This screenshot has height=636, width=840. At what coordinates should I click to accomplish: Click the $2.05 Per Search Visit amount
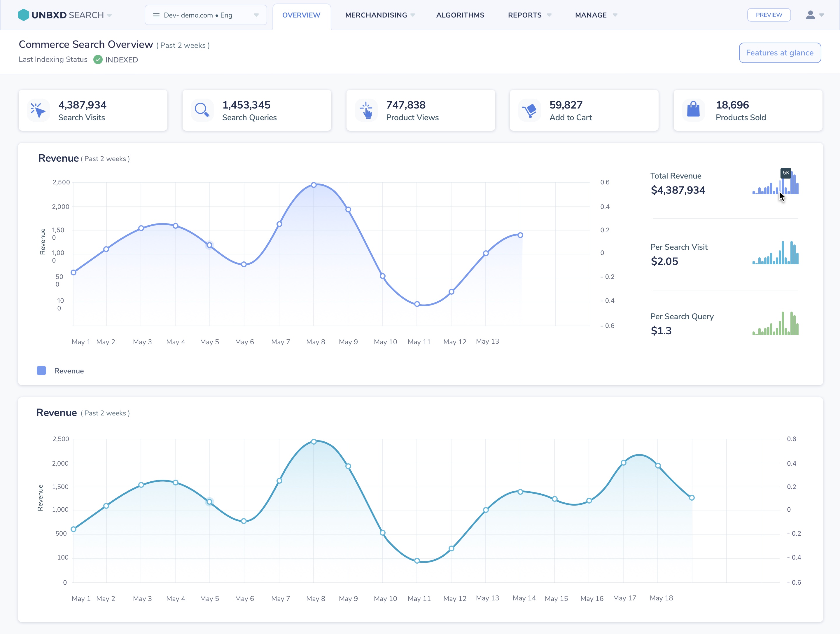click(x=664, y=261)
